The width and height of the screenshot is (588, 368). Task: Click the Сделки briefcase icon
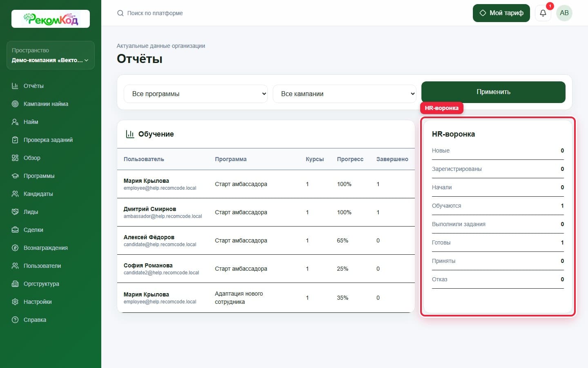point(15,230)
